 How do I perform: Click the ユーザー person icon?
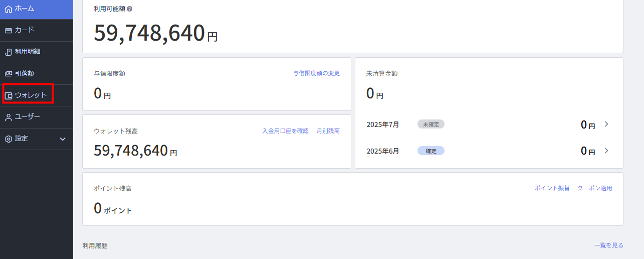coord(8,117)
